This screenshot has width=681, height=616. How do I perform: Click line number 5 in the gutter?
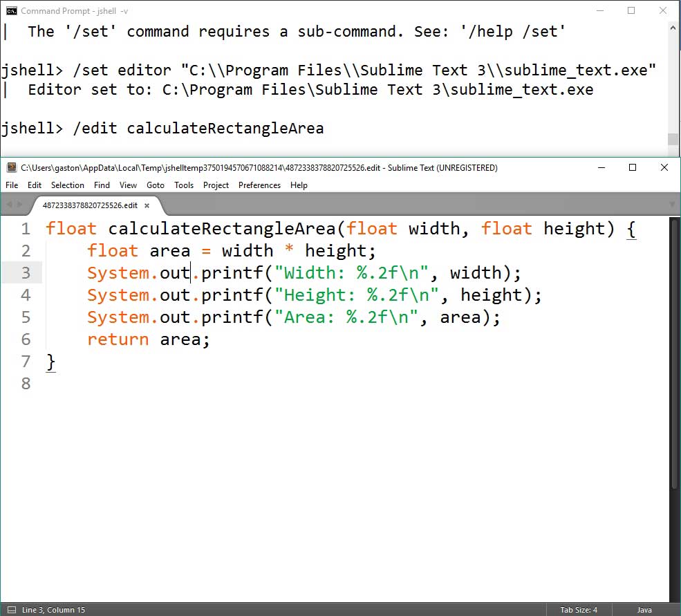tap(26, 317)
